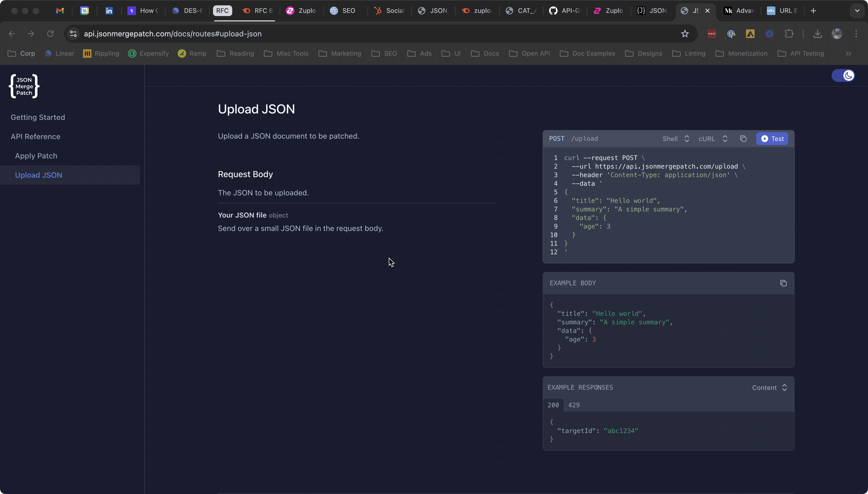868x494 pixels.
Task: Click the JSON Merge Patch logo
Action: point(23,86)
